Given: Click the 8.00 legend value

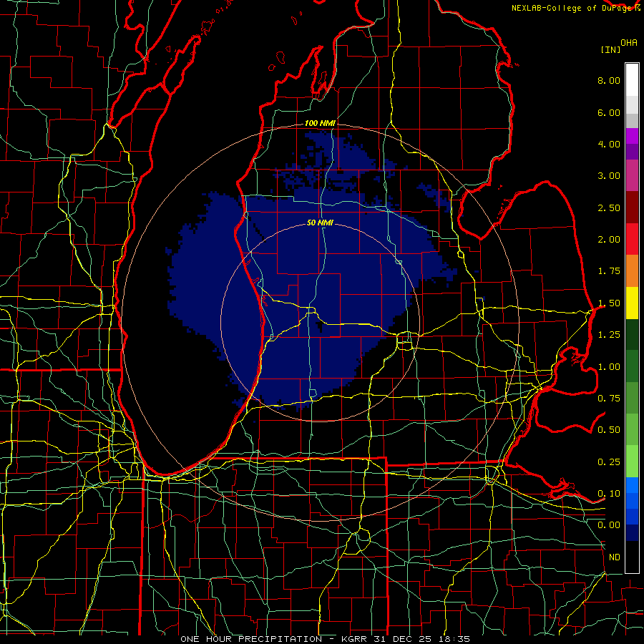Looking at the screenshot, I should coord(609,80).
